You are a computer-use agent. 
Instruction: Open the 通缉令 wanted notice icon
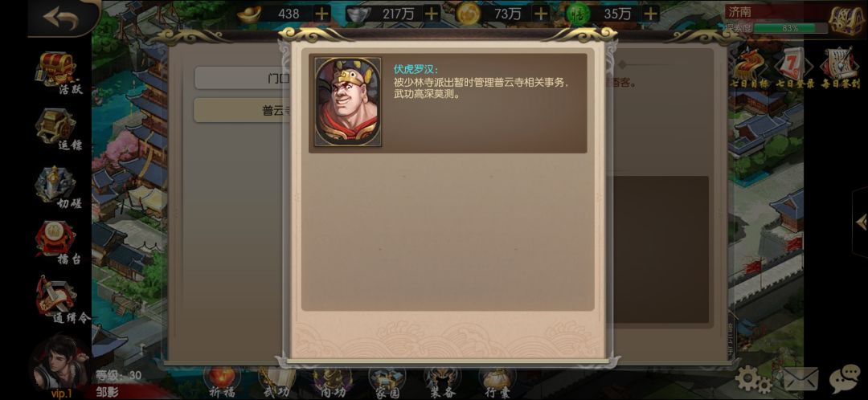coord(61,301)
